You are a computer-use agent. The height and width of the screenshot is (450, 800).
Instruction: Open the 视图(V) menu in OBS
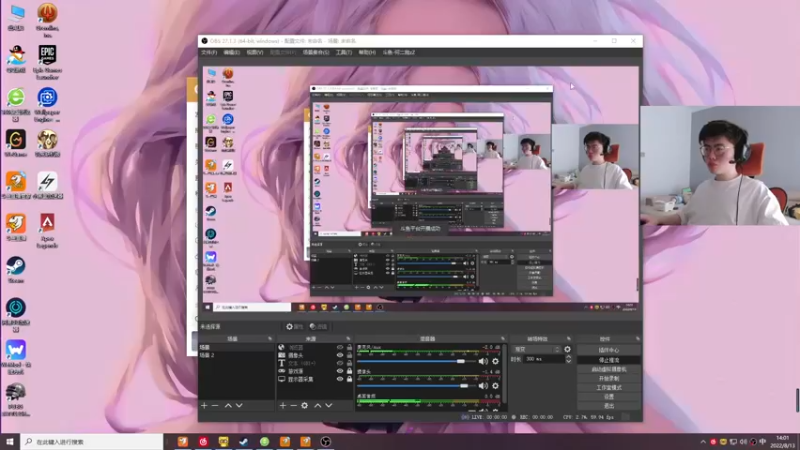(255, 53)
